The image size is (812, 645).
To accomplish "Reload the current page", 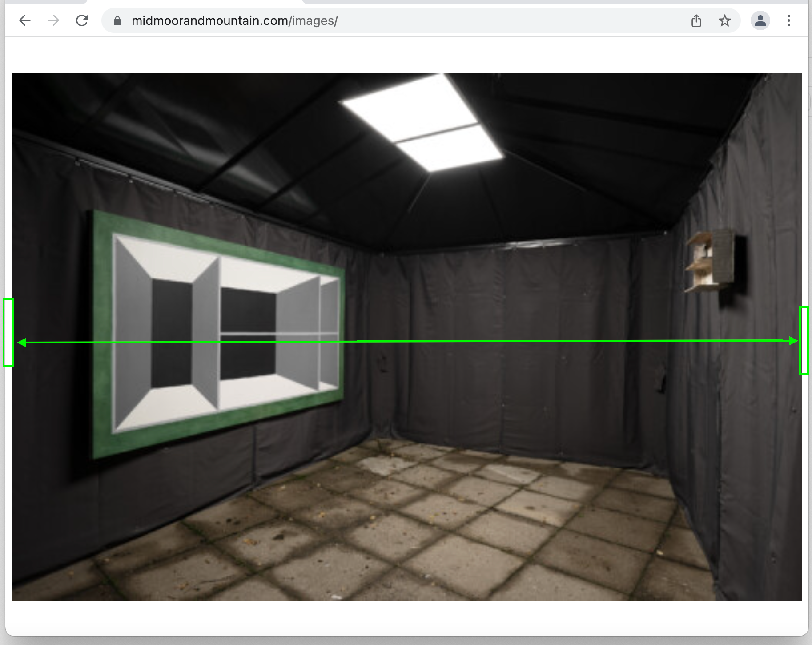I will pos(82,20).
